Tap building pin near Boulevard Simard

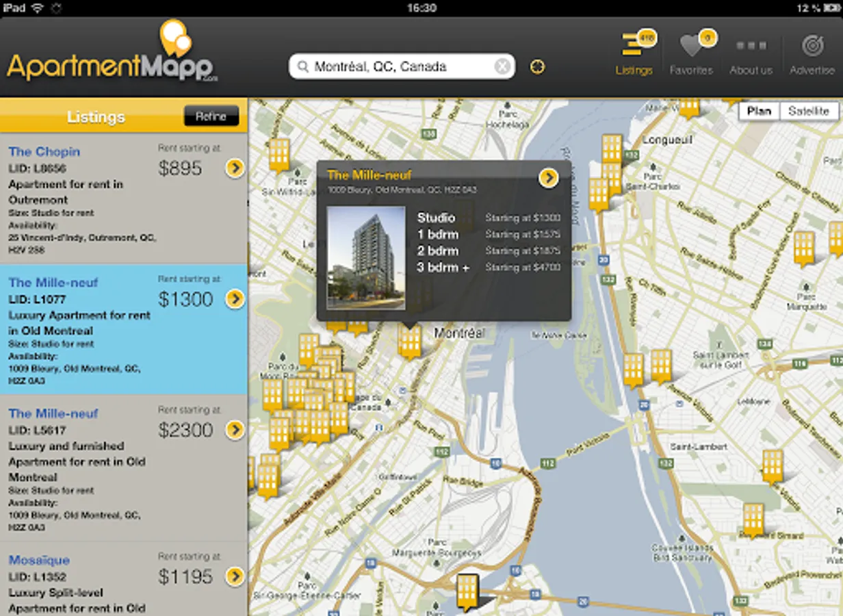coord(753,520)
